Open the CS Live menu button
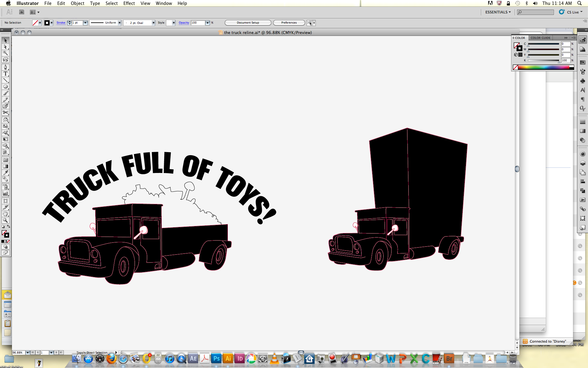 [x=571, y=12]
